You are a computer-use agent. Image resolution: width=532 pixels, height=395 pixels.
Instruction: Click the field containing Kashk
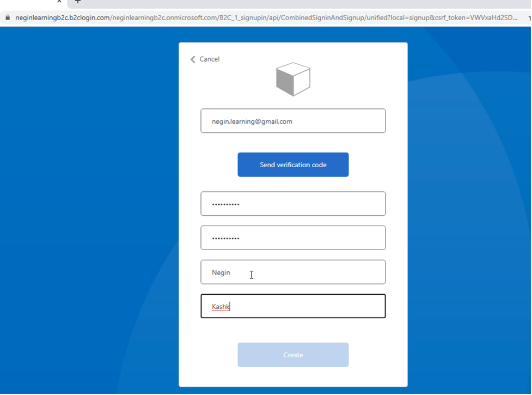click(x=293, y=306)
